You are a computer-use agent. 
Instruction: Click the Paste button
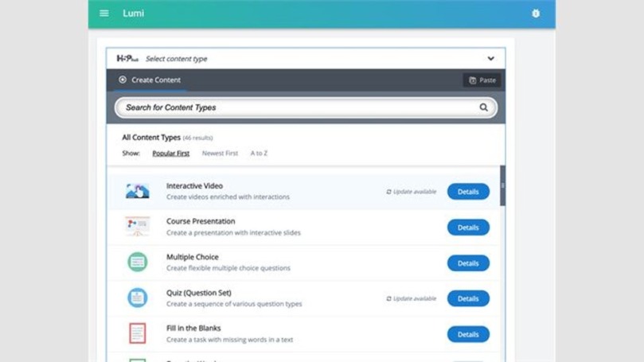482,80
